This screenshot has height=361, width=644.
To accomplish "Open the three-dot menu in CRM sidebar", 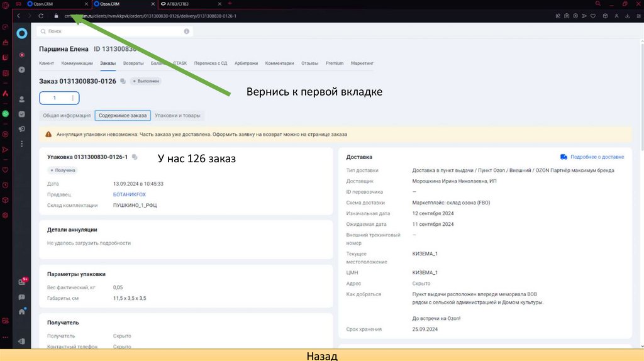I will (22, 144).
